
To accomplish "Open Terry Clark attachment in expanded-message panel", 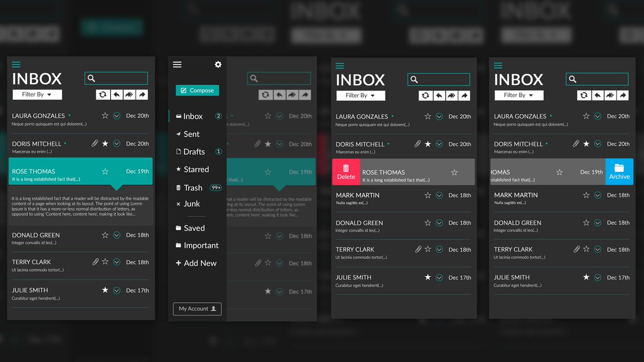I will click(x=95, y=262).
